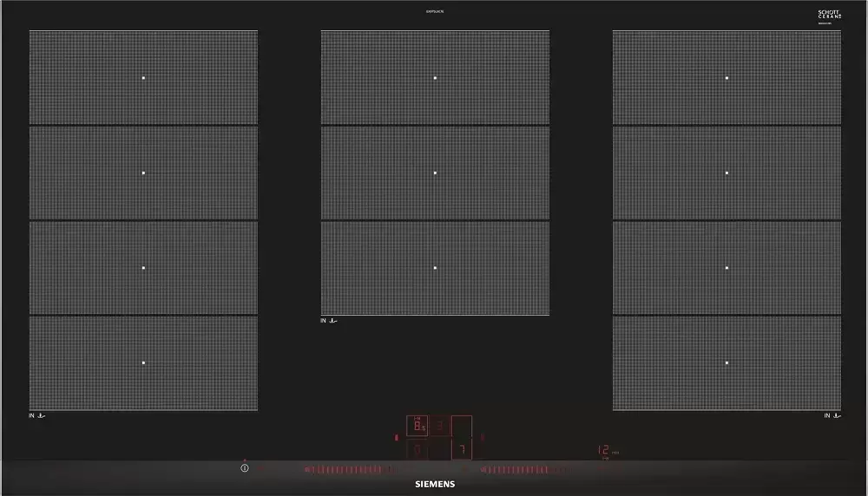
Task: Tap the bottom cooking zone in the right column
Action: [x=727, y=362]
